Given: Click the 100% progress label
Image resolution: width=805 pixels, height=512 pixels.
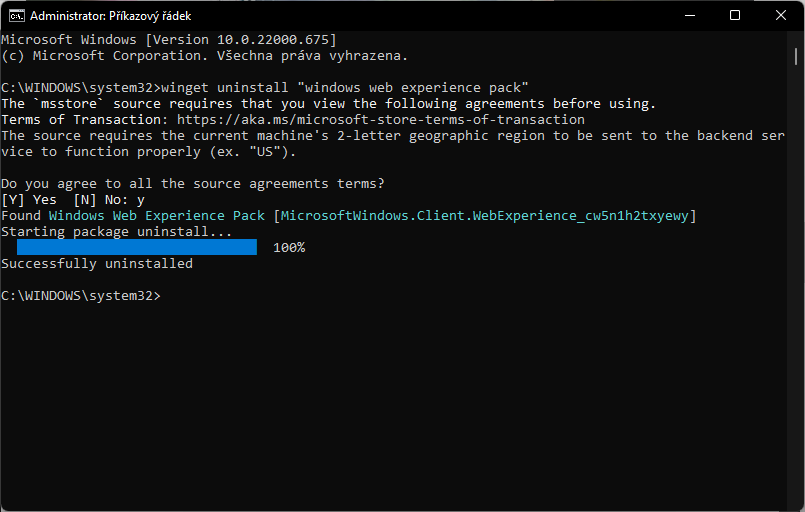Looking at the screenshot, I should pos(289,247).
